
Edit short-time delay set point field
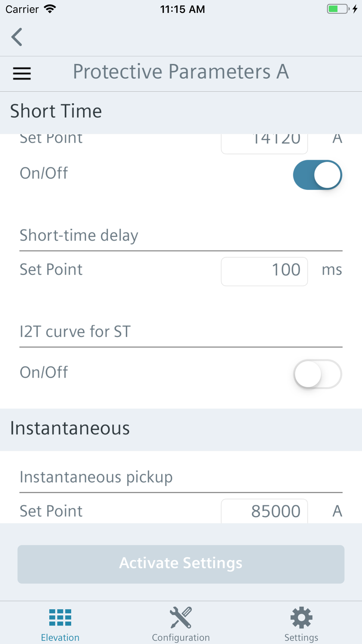pyautogui.click(x=264, y=271)
